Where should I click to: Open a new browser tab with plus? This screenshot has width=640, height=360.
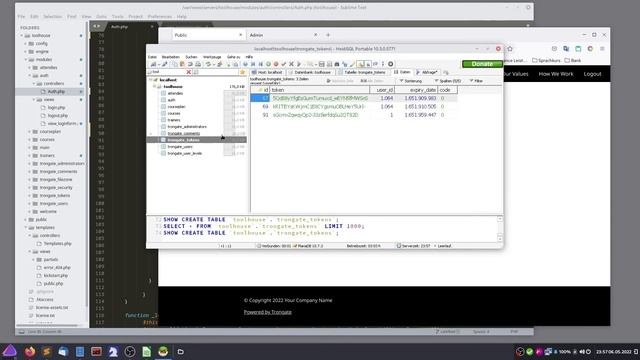328,35
